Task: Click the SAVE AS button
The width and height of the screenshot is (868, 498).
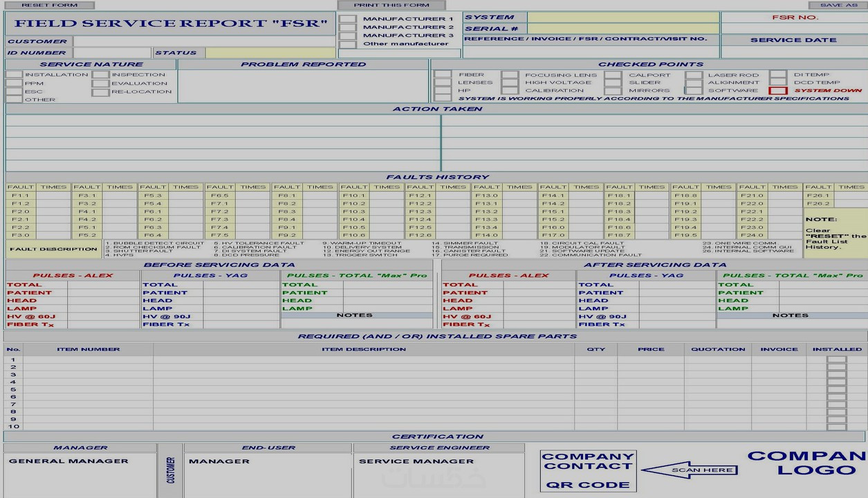Action: [x=838, y=5]
